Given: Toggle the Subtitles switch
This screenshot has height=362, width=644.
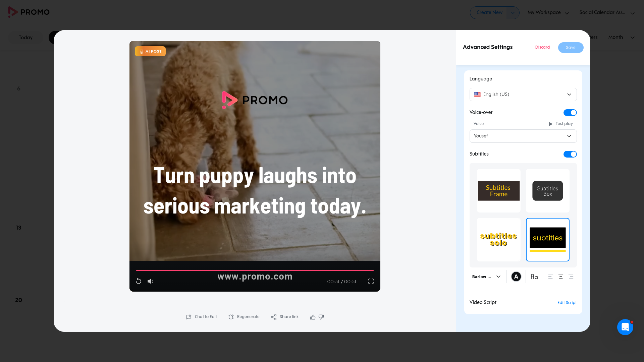Looking at the screenshot, I should coord(570,154).
